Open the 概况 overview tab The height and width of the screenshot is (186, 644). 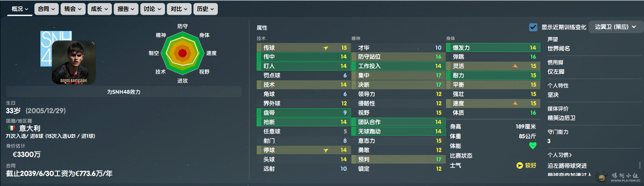(x=20, y=9)
